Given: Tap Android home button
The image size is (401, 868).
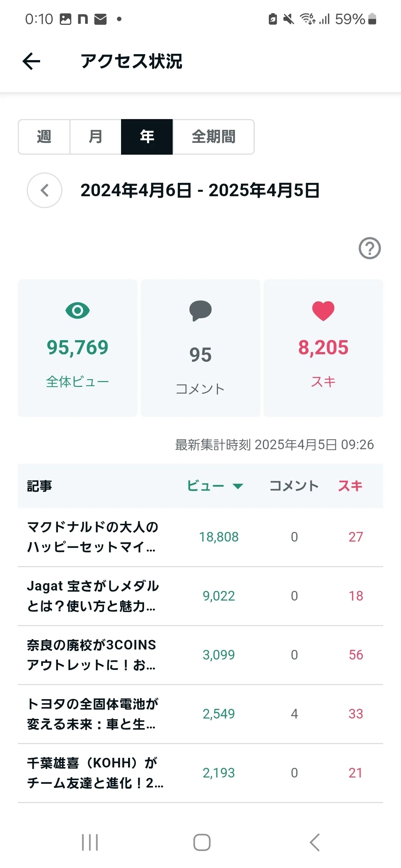Looking at the screenshot, I should coord(202,842).
